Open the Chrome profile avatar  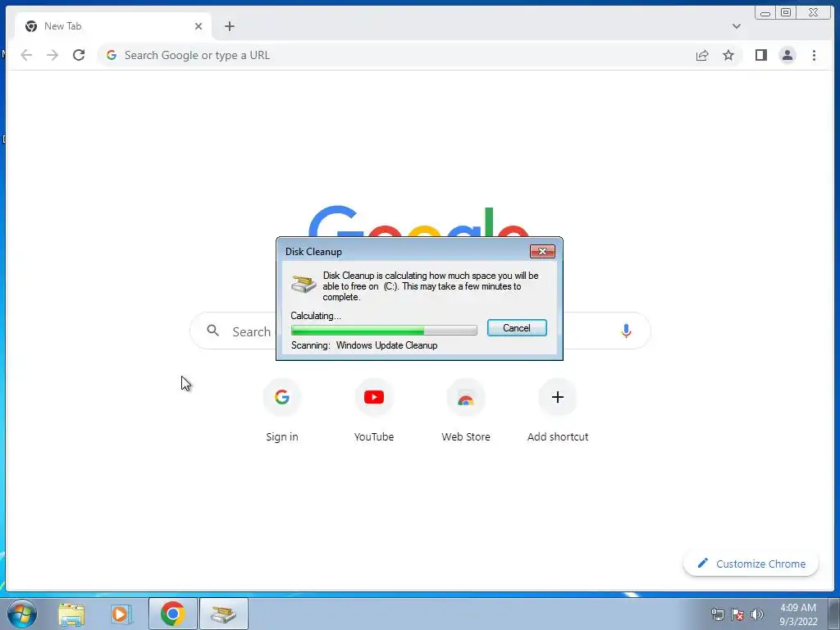point(787,55)
